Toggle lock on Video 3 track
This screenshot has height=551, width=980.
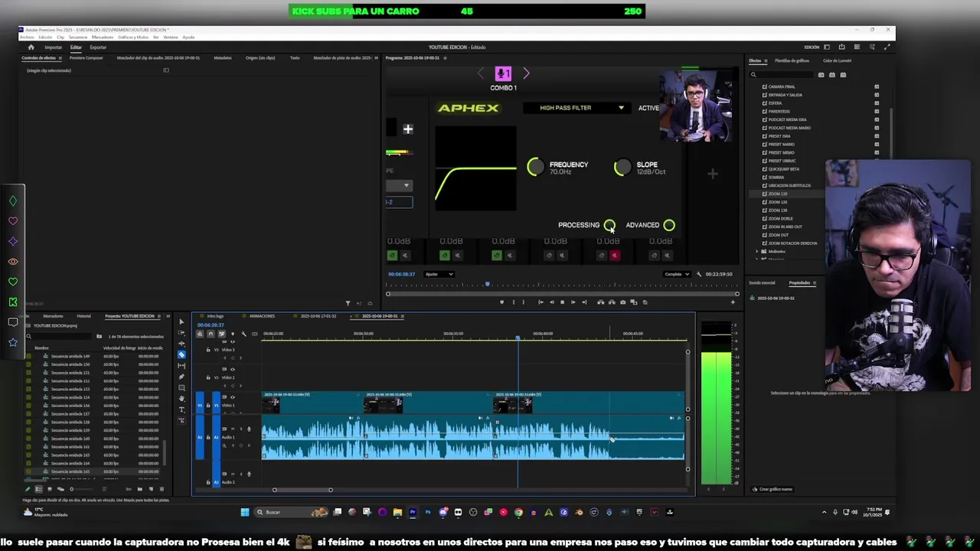(x=208, y=350)
